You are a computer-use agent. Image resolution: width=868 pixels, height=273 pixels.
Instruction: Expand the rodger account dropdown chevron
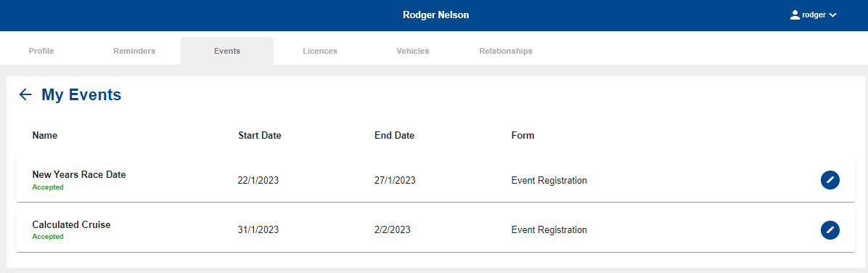[832, 15]
